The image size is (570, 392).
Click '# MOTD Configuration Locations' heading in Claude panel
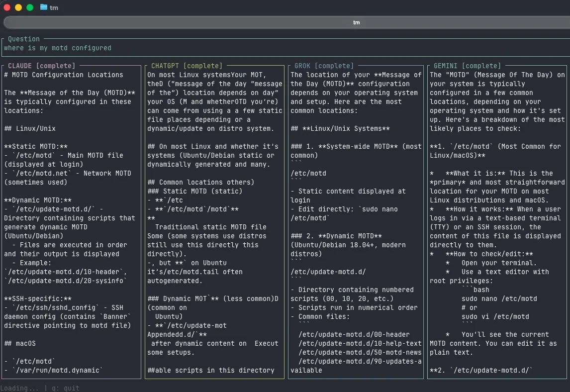[x=64, y=75]
